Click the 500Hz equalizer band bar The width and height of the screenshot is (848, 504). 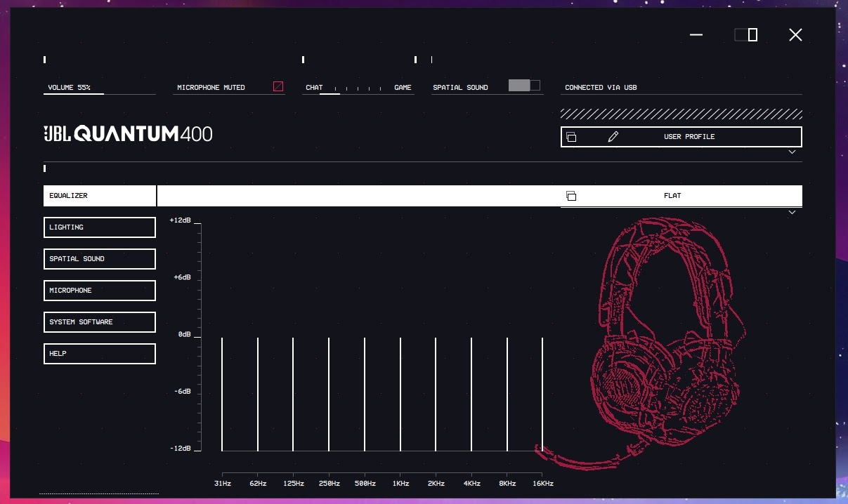(x=365, y=394)
